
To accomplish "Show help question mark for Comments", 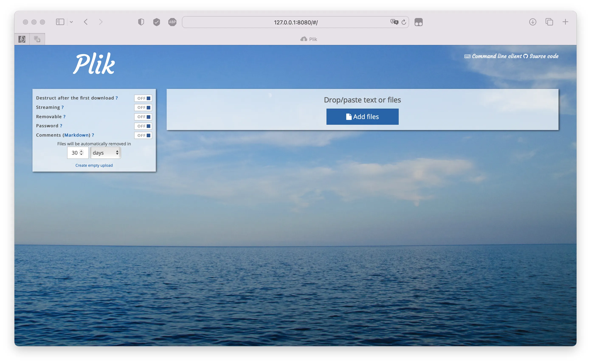I will click(x=93, y=135).
